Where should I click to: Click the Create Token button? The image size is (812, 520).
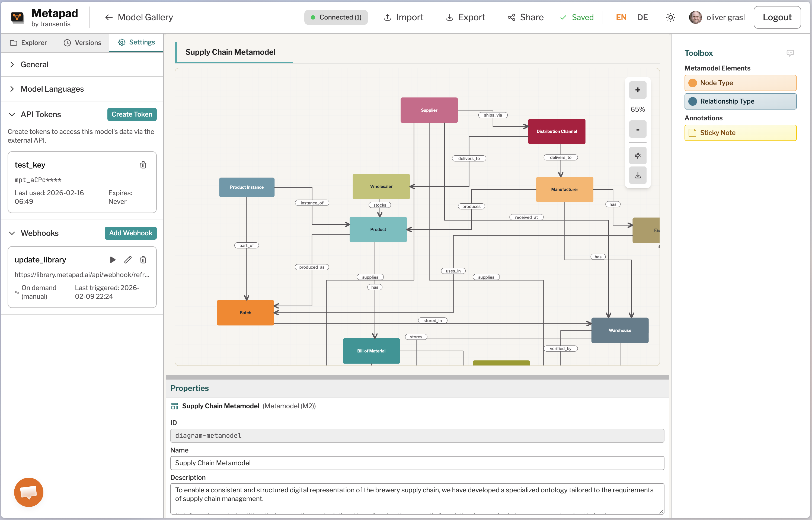[132, 114]
